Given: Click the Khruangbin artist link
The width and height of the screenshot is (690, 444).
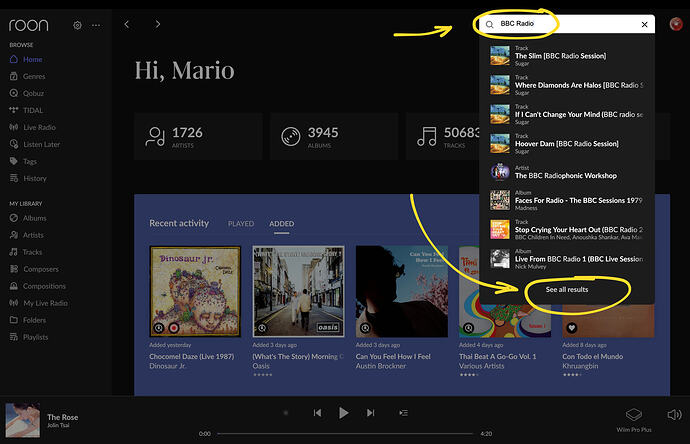Looking at the screenshot, I should [580, 366].
